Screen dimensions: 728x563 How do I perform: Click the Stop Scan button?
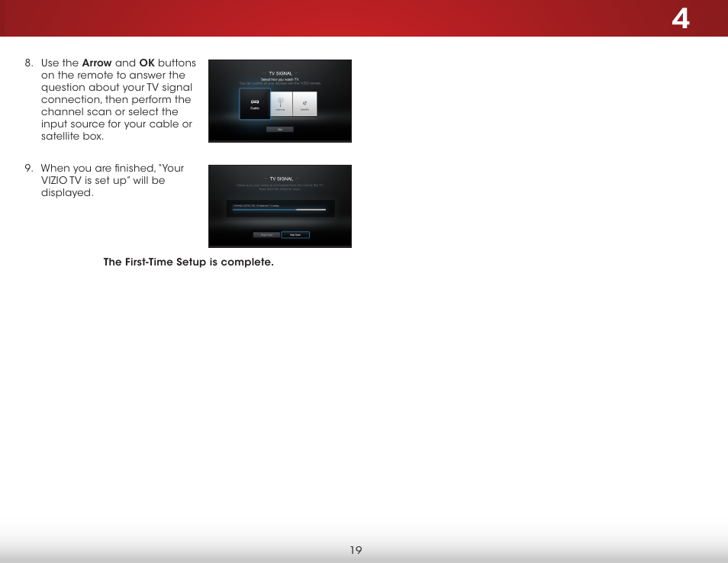pos(296,234)
